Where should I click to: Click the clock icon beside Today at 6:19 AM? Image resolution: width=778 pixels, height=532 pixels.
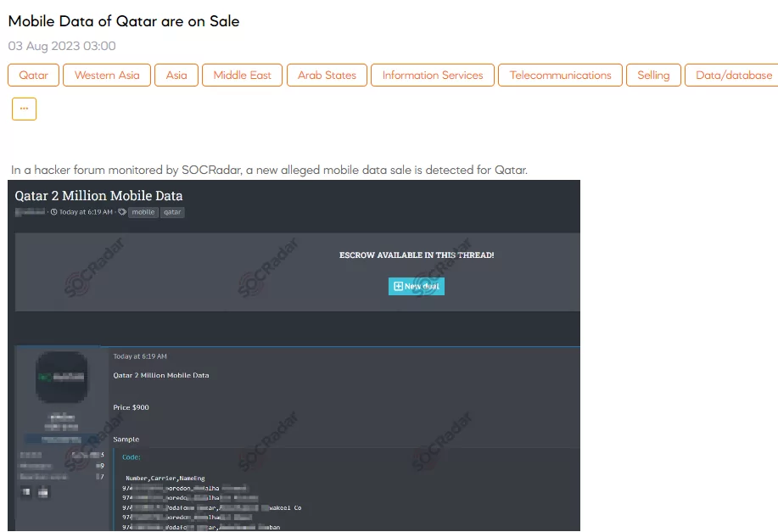[x=54, y=212]
